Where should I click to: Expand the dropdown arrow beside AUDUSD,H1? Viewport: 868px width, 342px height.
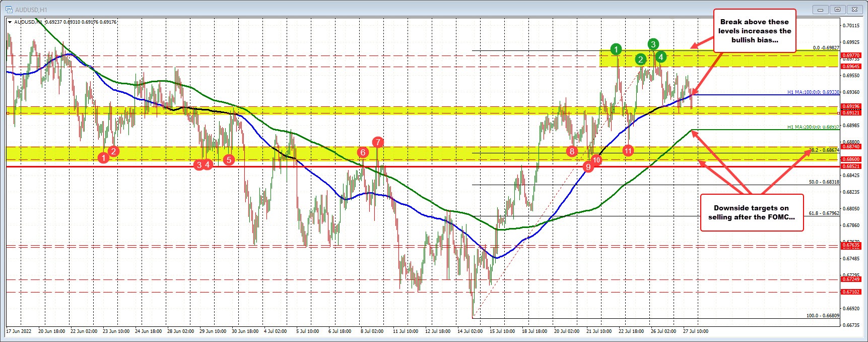coord(10,22)
